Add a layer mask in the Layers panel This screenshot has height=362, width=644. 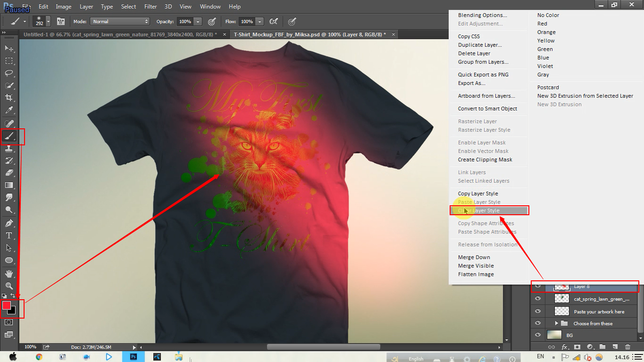point(577,347)
